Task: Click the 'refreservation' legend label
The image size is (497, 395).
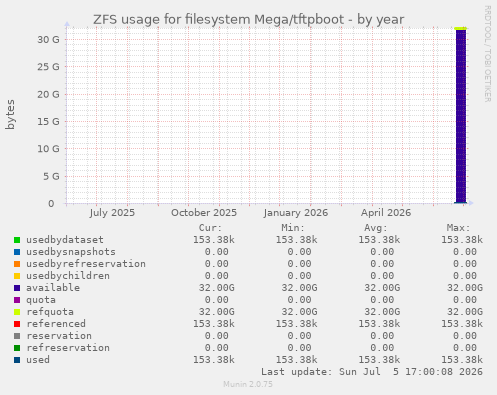Action: (x=68, y=348)
